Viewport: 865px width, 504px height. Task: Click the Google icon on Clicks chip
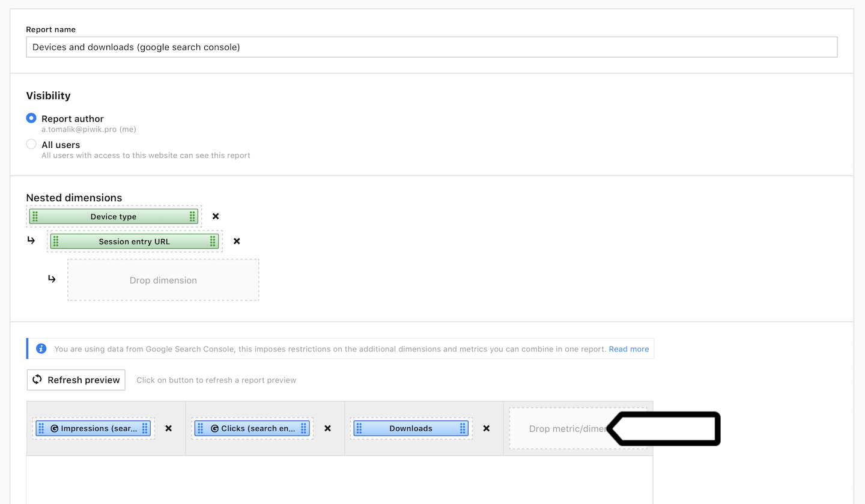tap(214, 428)
